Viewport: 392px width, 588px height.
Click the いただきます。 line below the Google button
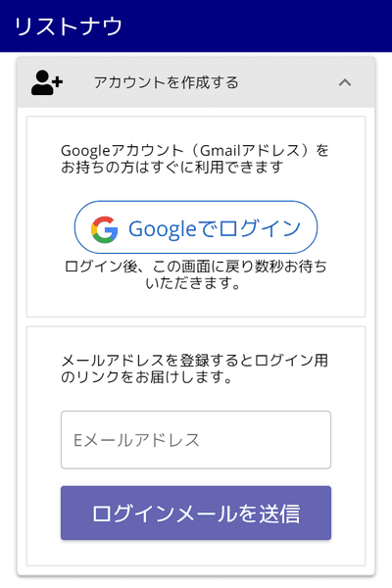tap(193, 283)
